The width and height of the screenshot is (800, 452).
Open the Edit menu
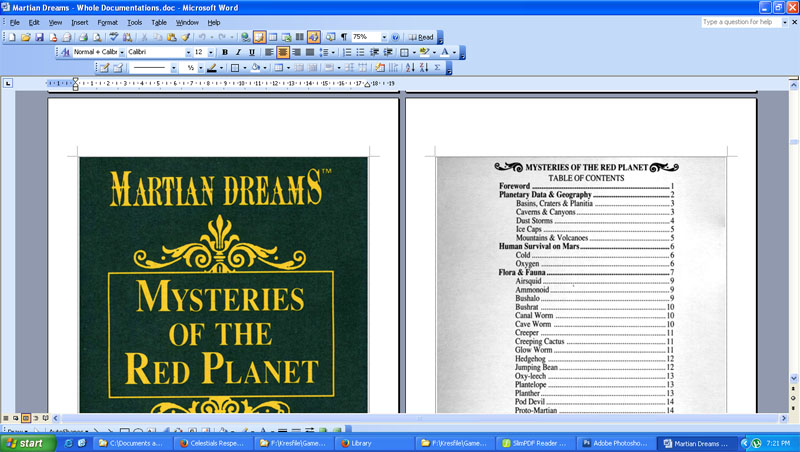(x=34, y=22)
